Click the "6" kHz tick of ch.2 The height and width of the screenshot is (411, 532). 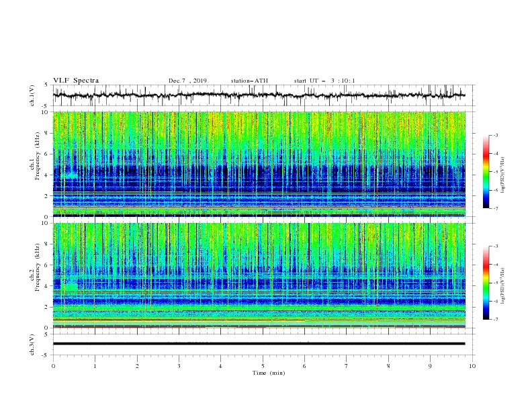pos(47,265)
